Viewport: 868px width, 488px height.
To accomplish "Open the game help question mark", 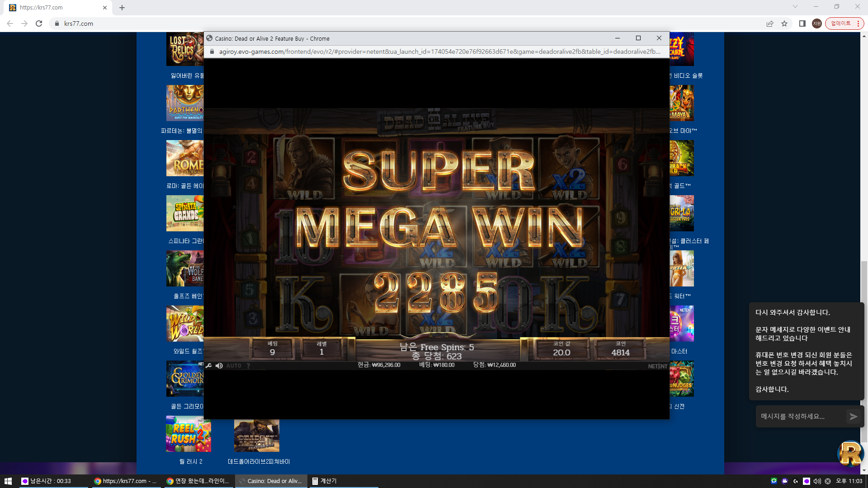I will [x=248, y=366].
